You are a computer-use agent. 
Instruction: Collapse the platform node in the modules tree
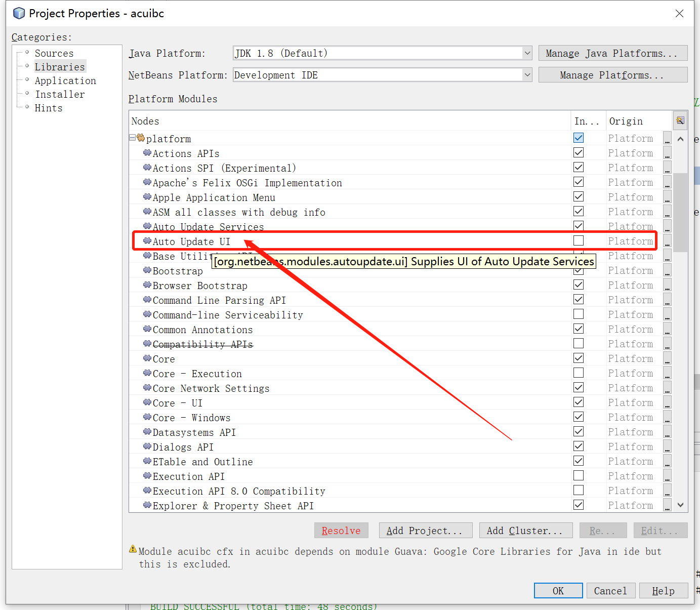133,138
